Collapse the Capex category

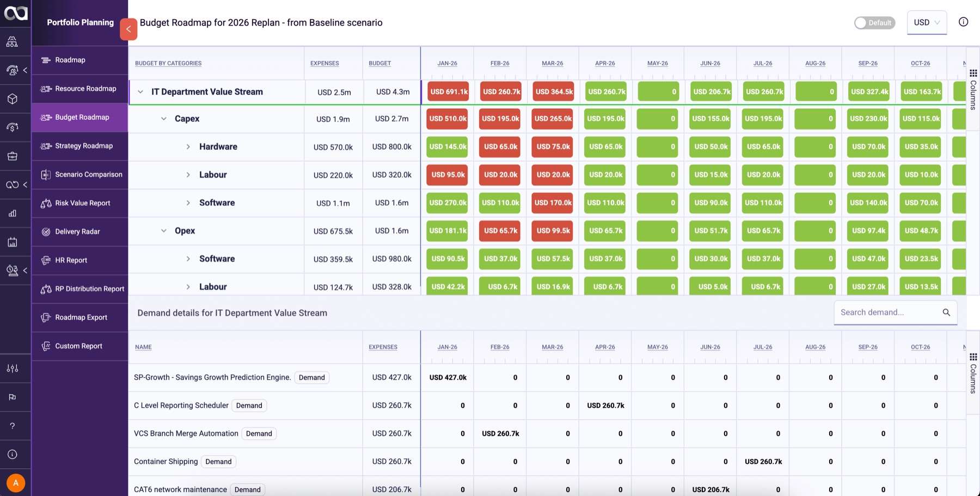163,119
